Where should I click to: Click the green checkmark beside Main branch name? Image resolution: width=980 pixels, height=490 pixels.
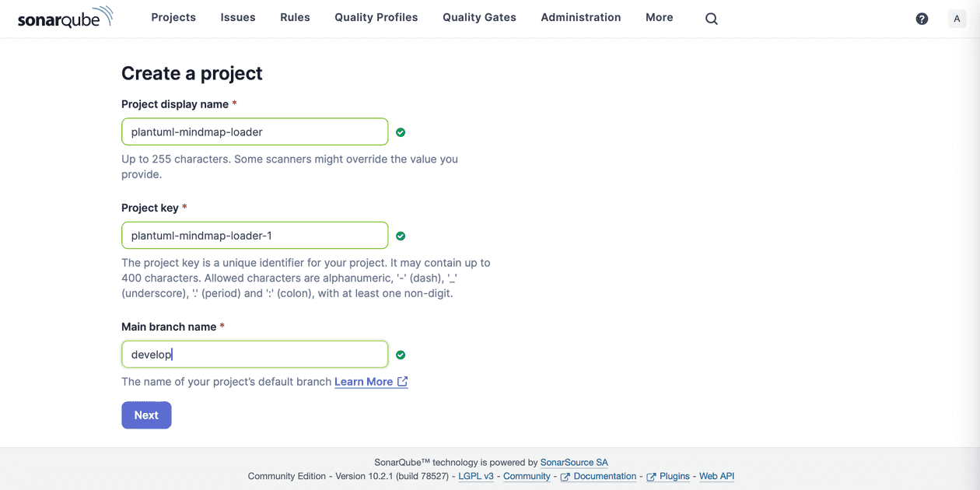point(401,355)
